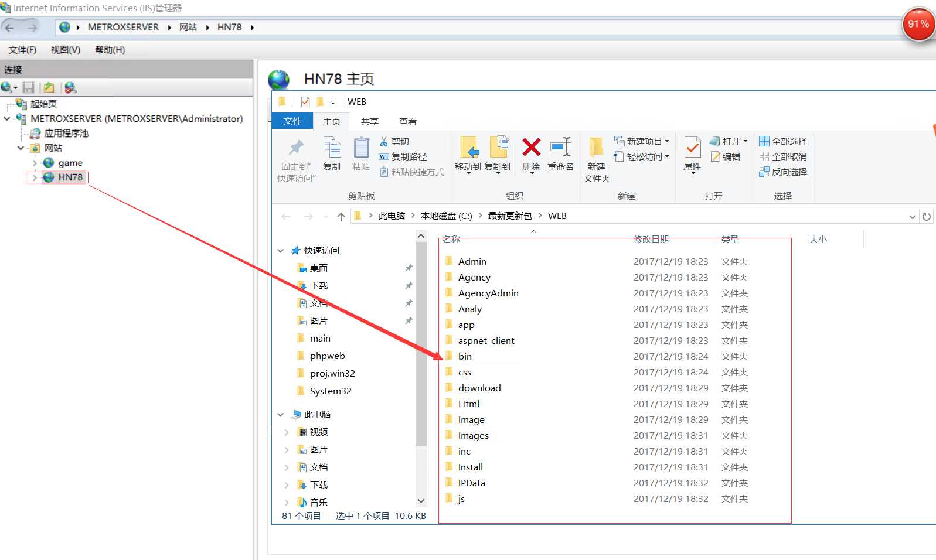The height and width of the screenshot is (560, 936).
Task: Click the red Delete X icon
Action: click(532, 147)
